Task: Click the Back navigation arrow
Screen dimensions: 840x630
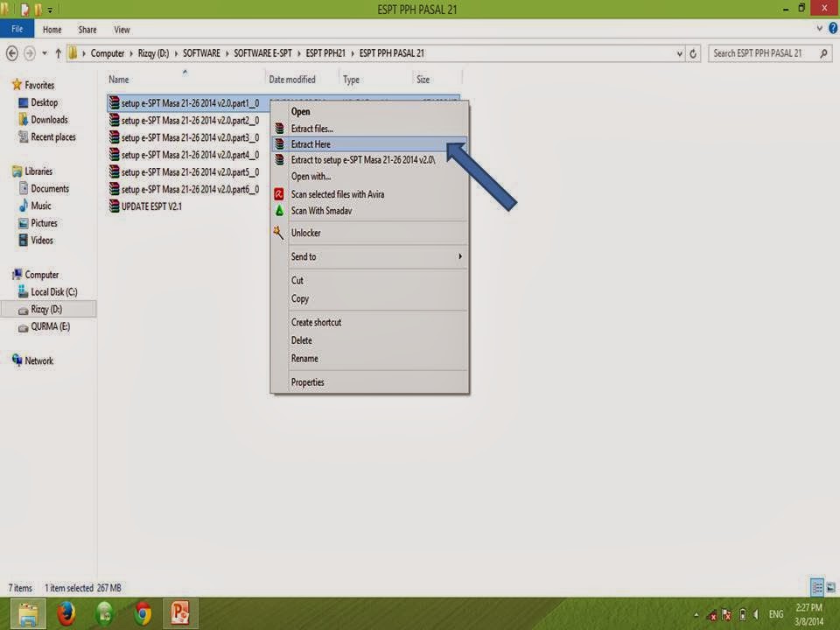Action: point(11,53)
